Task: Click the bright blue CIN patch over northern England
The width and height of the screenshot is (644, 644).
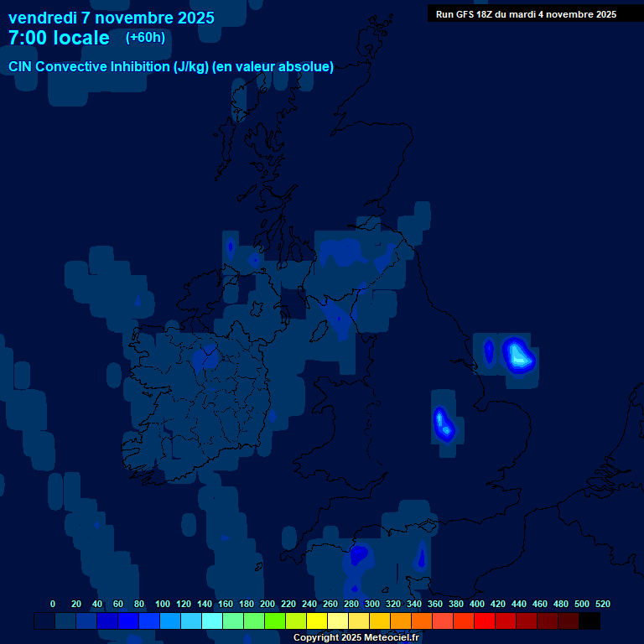Action: (443, 423)
